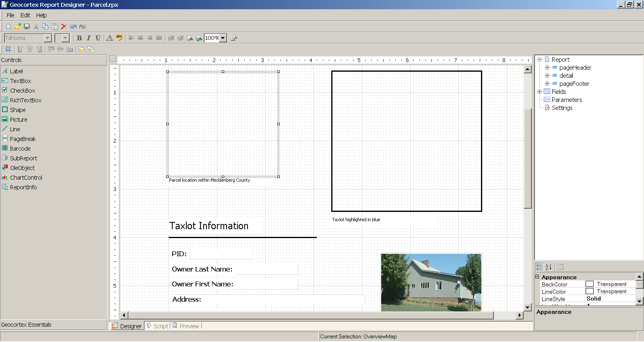Pick the Picture control from toolbox
Image resolution: width=644 pixels, height=342 pixels.
pyautogui.click(x=14, y=120)
